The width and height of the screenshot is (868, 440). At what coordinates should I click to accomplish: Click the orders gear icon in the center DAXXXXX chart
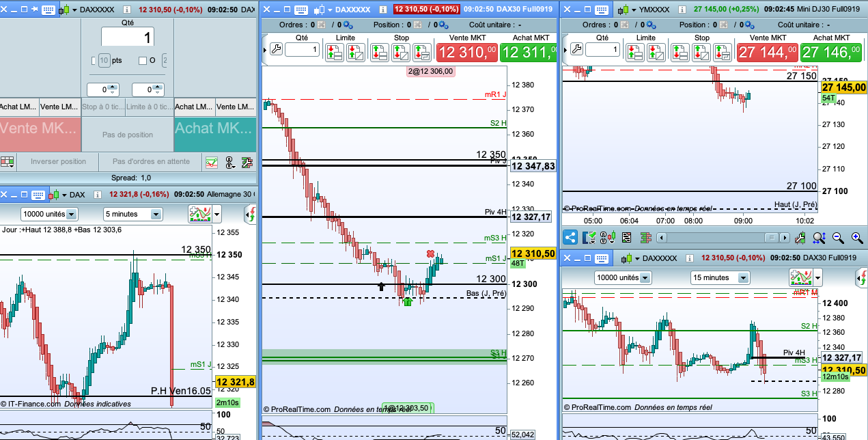click(347, 25)
